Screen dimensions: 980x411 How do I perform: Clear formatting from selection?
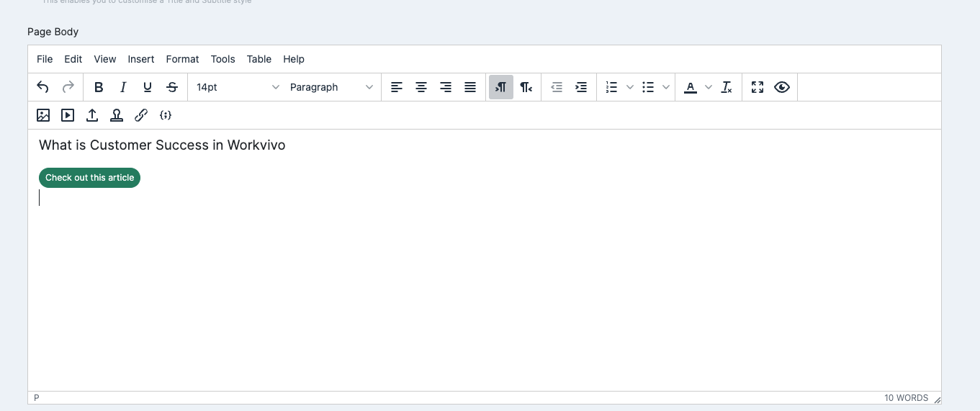click(x=727, y=87)
